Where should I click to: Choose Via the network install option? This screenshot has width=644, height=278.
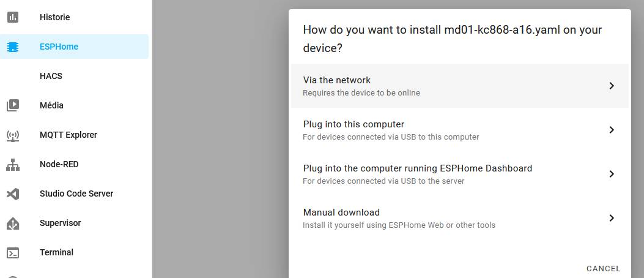(337, 80)
